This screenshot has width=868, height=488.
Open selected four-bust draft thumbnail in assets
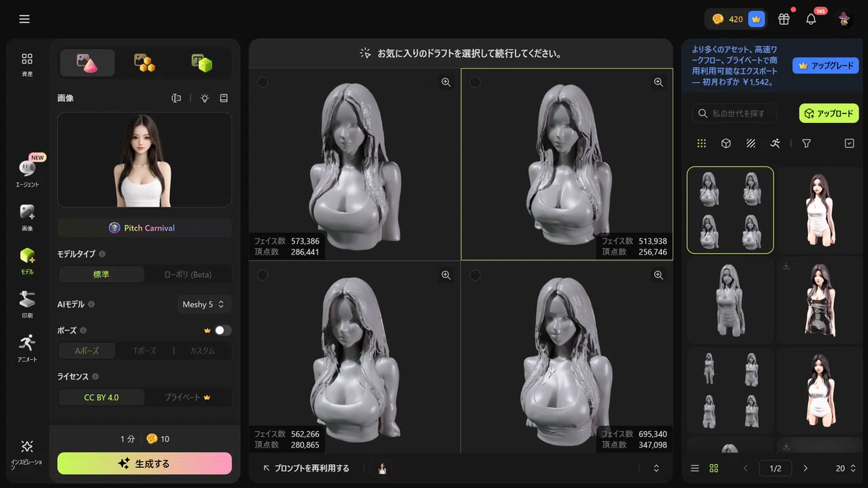click(x=730, y=210)
